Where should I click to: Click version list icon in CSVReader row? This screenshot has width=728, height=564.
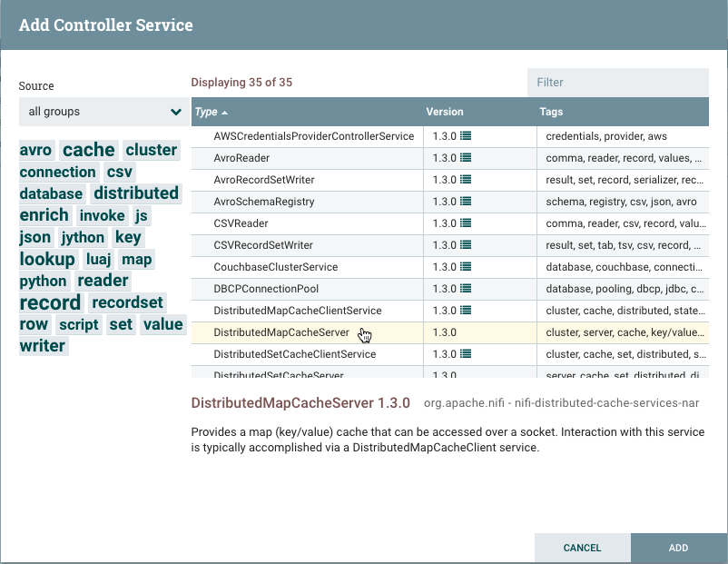pyautogui.click(x=466, y=223)
